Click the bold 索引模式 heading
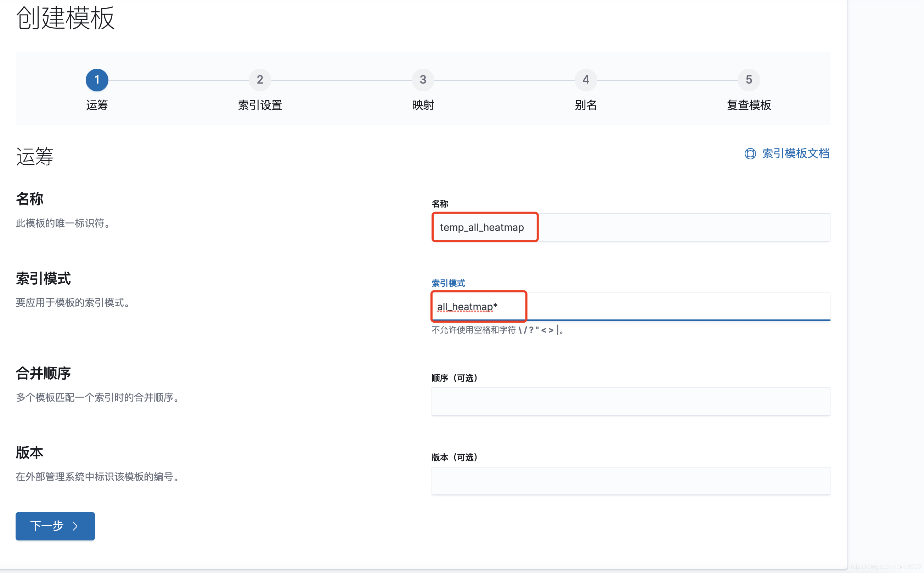The height and width of the screenshot is (573, 924). pyautogui.click(x=43, y=279)
